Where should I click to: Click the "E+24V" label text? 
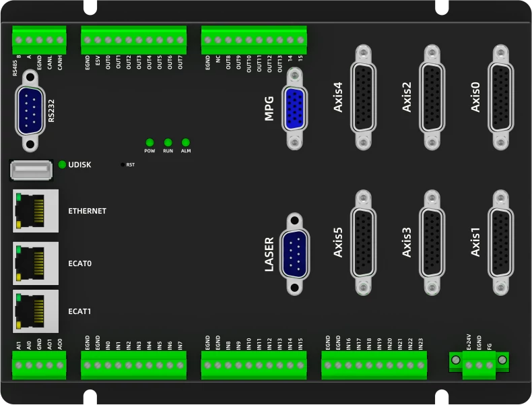click(x=469, y=342)
